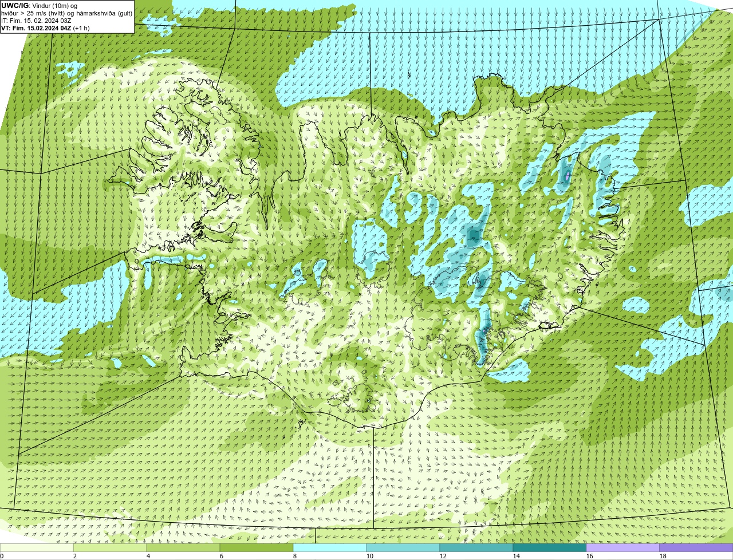This screenshot has height=560, width=733.
Task: Select the 6–8 m/s olive green legend swatch
Action: click(x=258, y=548)
